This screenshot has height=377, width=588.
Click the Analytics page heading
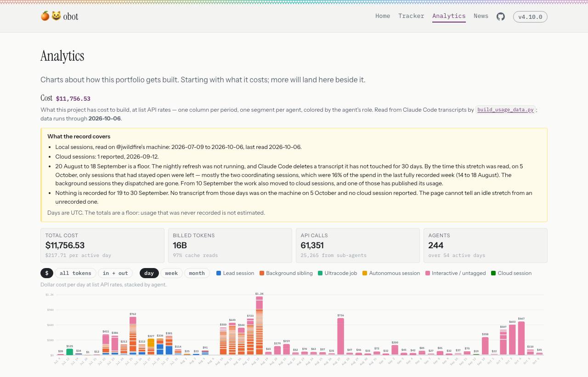(x=62, y=56)
